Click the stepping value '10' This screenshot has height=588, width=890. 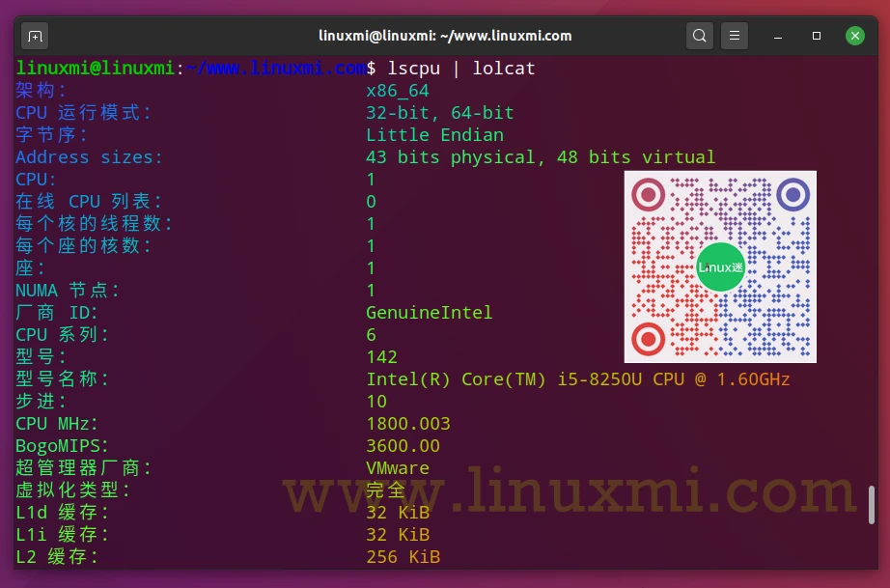pyautogui.click(x=376, y=402)
